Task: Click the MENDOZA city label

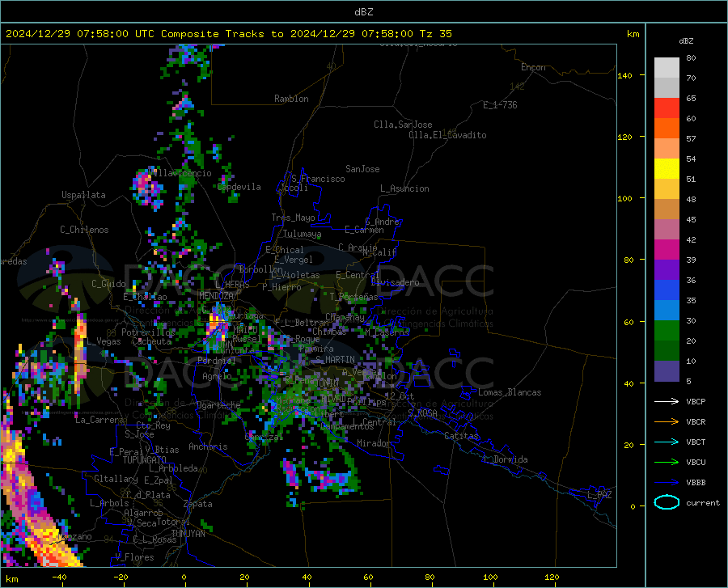Action: point(216,296)
